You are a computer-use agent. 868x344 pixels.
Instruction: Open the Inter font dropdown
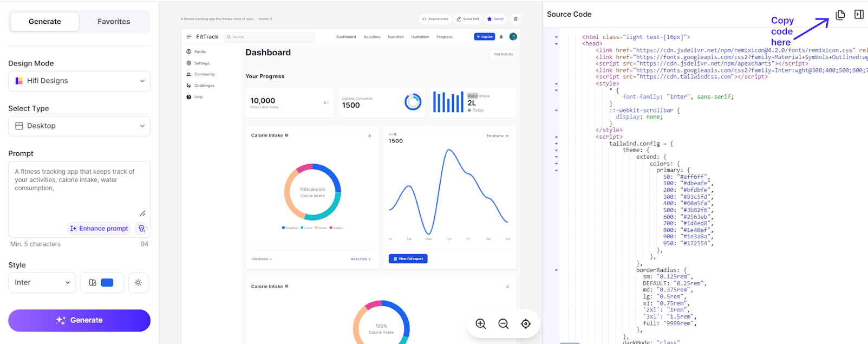pos(42,283)
